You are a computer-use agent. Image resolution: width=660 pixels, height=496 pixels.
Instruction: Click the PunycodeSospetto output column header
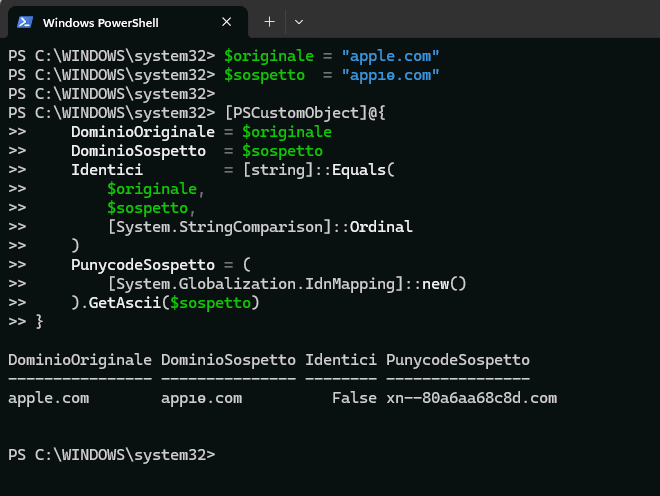pos(458,360)
